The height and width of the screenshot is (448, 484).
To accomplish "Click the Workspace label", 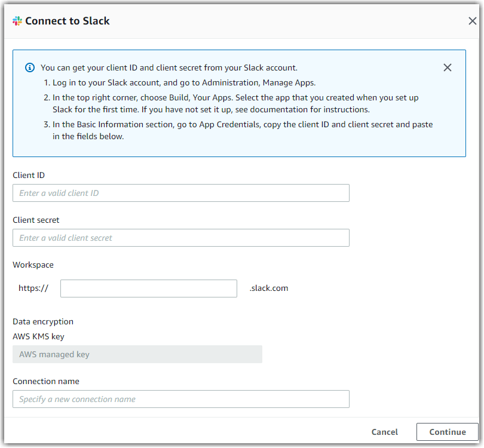I will pyautogui.click(x=33, y=265).
